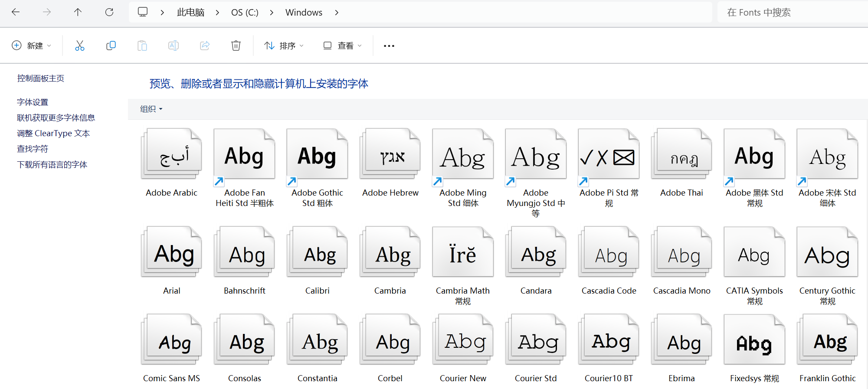Open the 查看 (View) dropdown

342,46
